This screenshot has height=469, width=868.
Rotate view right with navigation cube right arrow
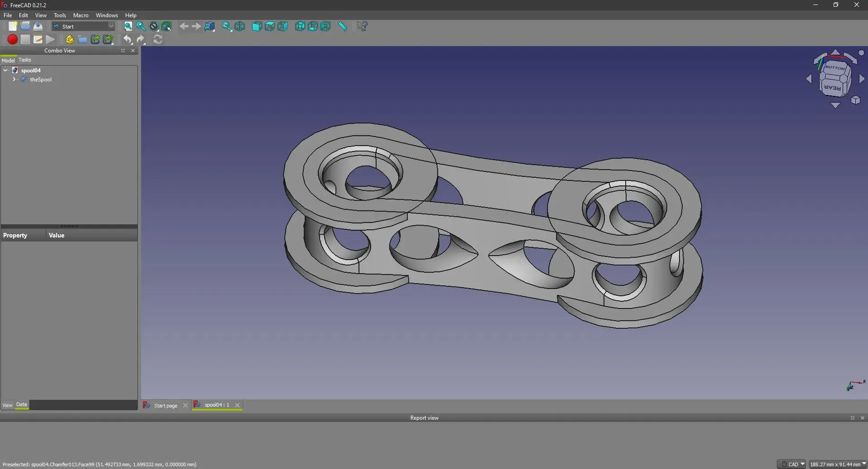pyautogui.click(x=862, y=79)
